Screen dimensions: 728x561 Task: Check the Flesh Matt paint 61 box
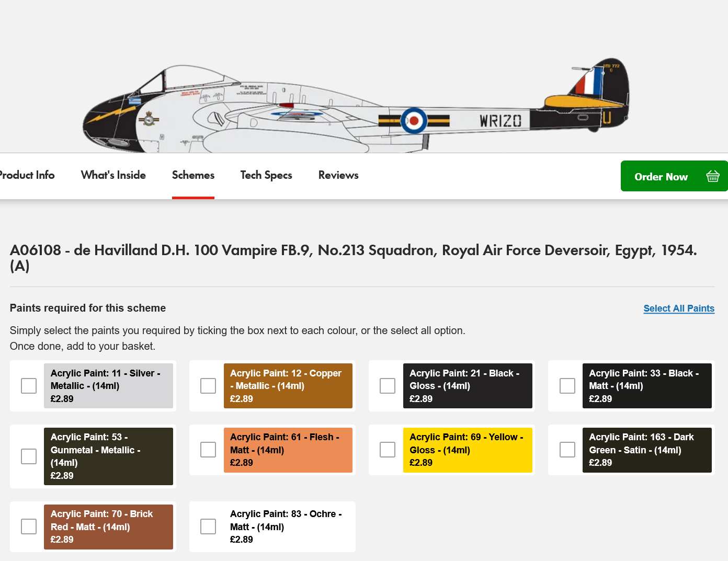208,450
